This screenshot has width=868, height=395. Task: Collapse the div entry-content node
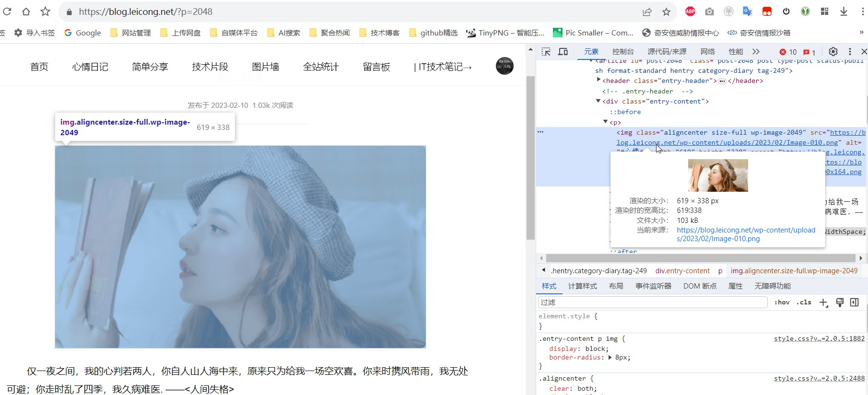click(x=598, y=101)
